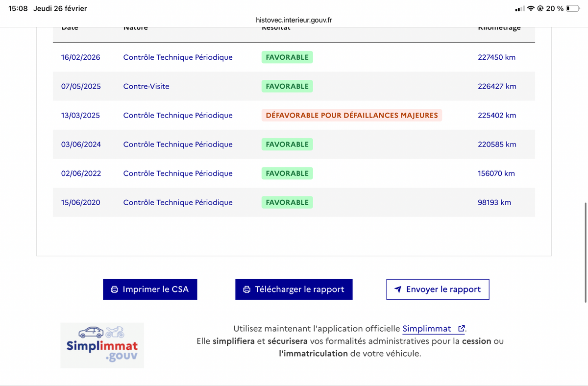Viewport: 588px width, 386px height.
Task: Tap the histovec.interieur.gouv.fr address bar
Action: point(294,20)
